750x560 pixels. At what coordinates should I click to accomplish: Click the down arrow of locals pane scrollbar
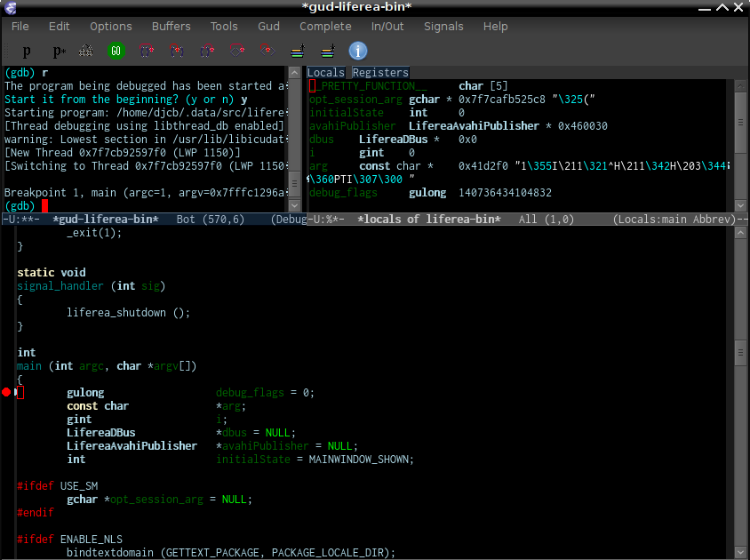[740, 206]
